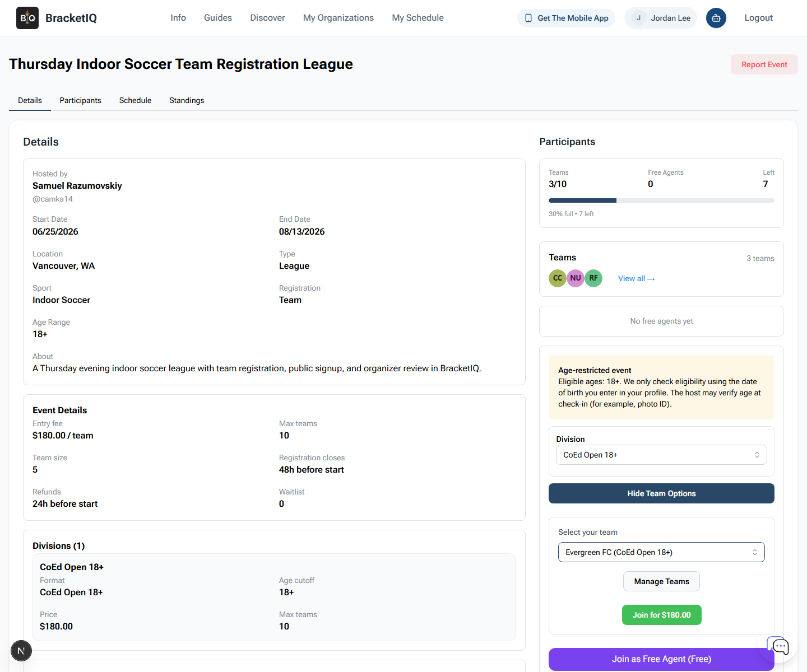
Task: Click the CC team avatar
Action: coord(558,278)
